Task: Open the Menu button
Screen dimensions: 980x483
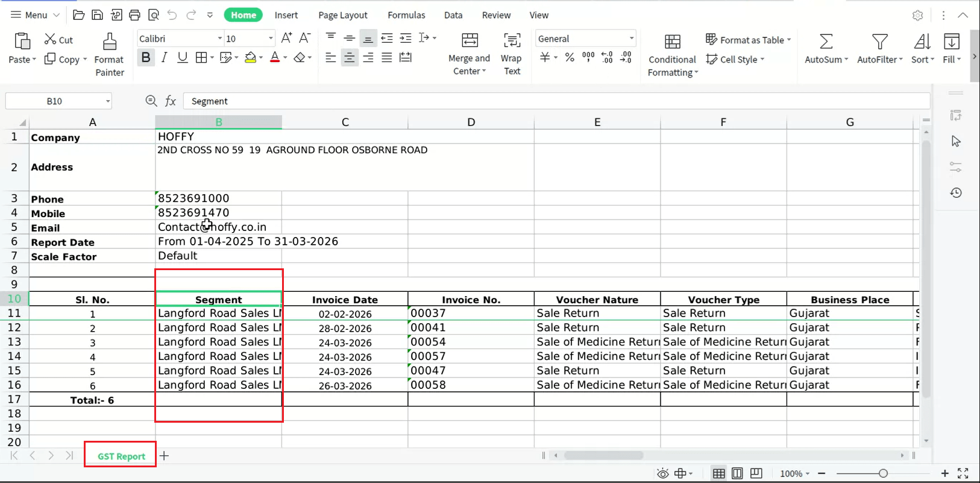Action: (36, 15)
